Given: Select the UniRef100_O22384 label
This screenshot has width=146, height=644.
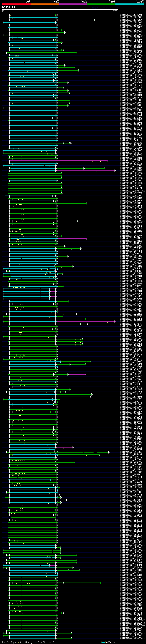Looking at the screenshot, I should (131, 562).
